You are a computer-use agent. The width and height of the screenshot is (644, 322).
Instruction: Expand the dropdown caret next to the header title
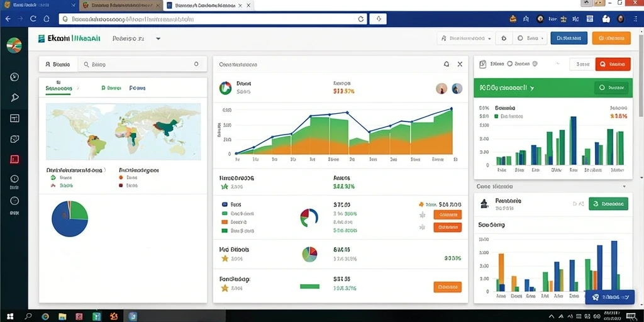(x=158, y=38)
